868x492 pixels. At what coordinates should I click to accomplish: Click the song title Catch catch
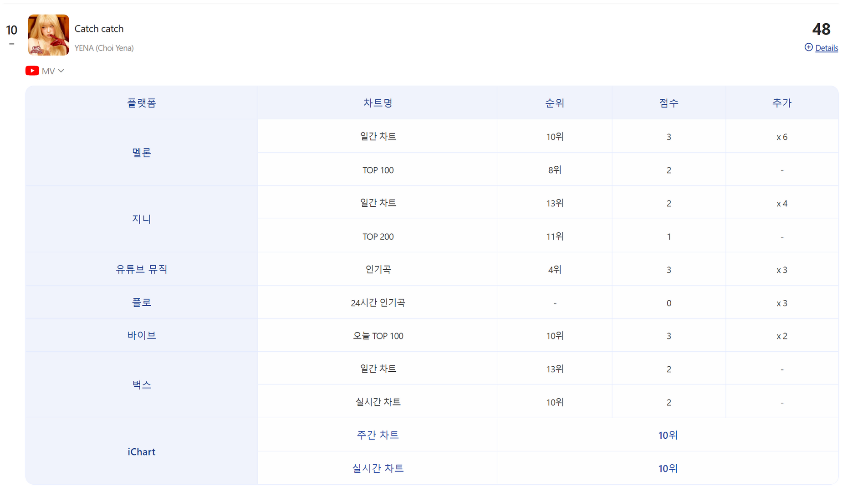coord(99,29)
